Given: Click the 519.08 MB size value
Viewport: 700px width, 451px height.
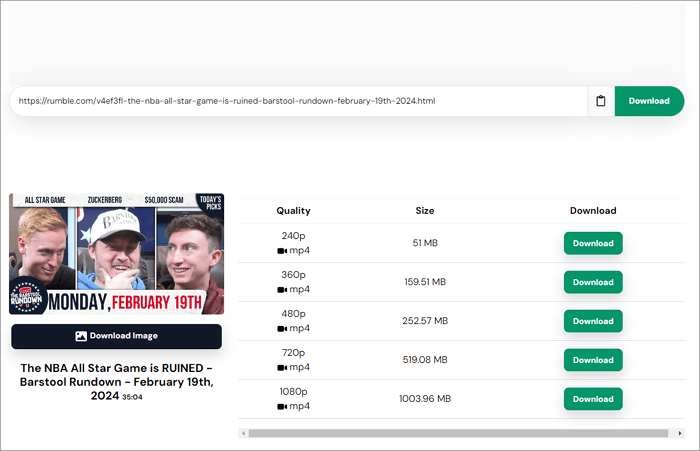Looking at the screenshot, I should click(425, 359).
